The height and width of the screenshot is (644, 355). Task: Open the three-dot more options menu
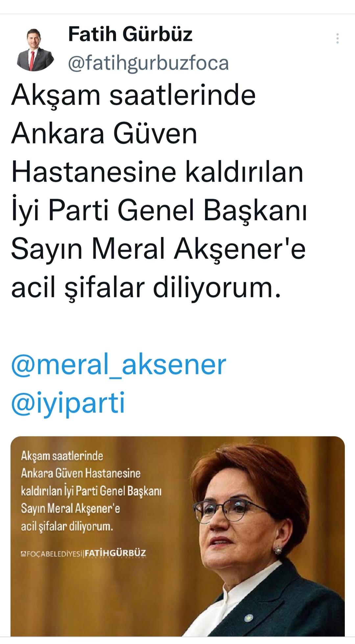[337, 38]
